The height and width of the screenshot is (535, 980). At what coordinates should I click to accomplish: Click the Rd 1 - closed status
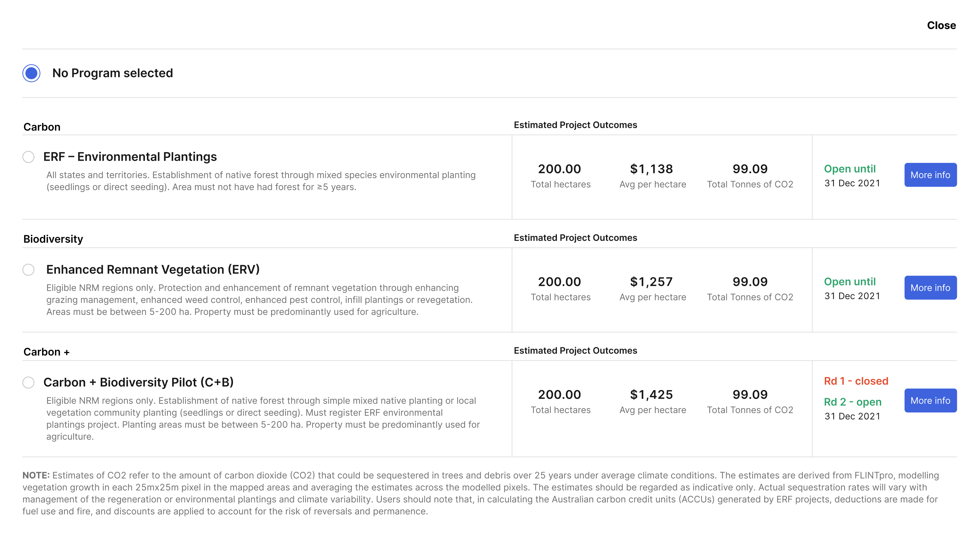tap(856, 381)
